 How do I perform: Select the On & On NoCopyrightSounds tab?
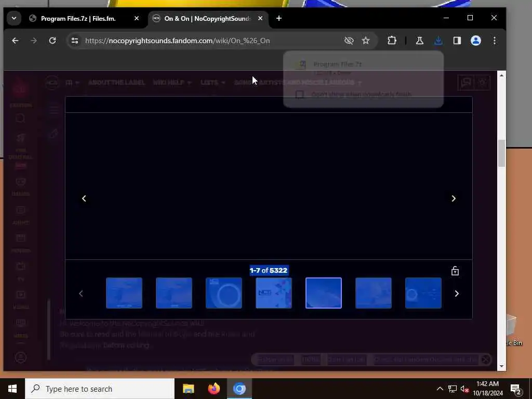pyautogui.click(x=208, y=18)
